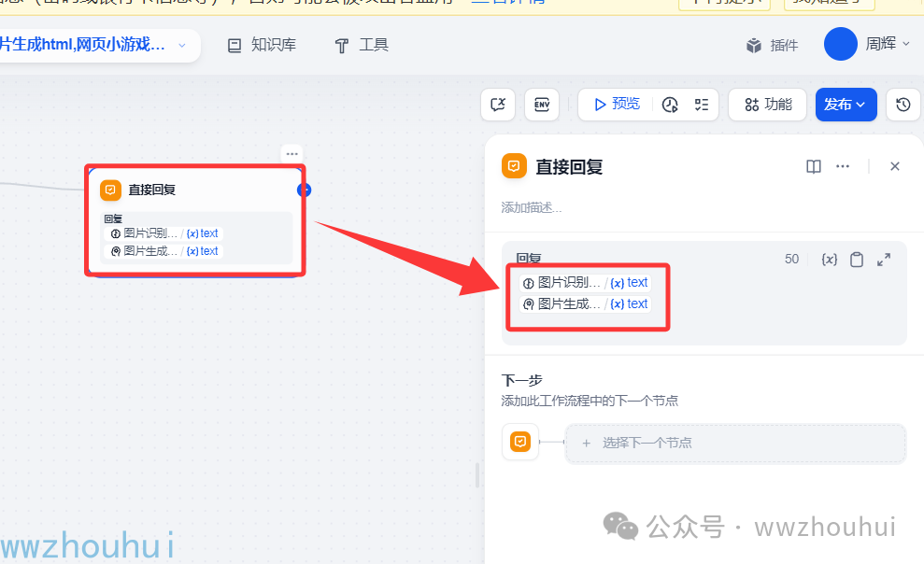The height and width of the screenshot is (564, 924).
Task: Expand the reply editor to fullscreen
Action: point(884,259)
